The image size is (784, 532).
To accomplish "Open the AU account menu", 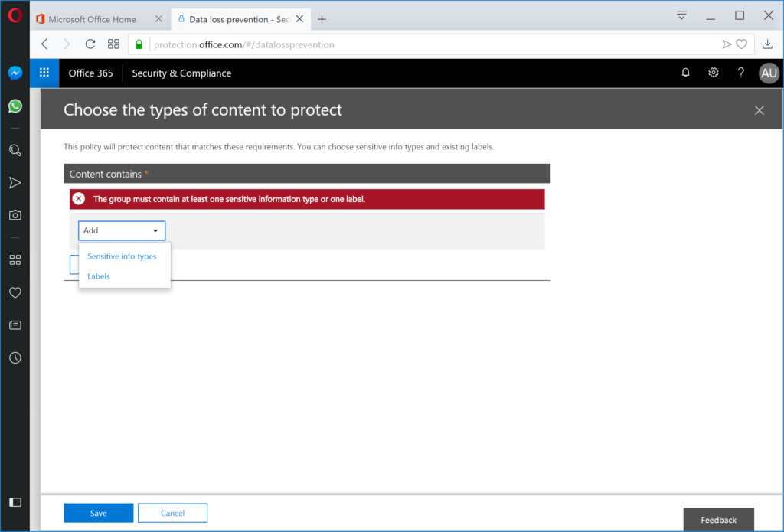I will 769,73.
